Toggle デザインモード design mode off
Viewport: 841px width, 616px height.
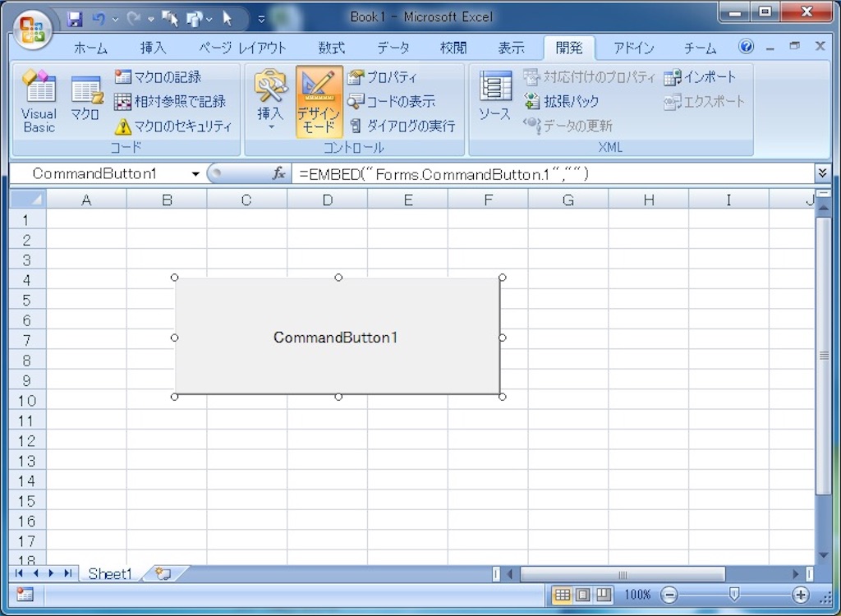click(x=319, y=102)
